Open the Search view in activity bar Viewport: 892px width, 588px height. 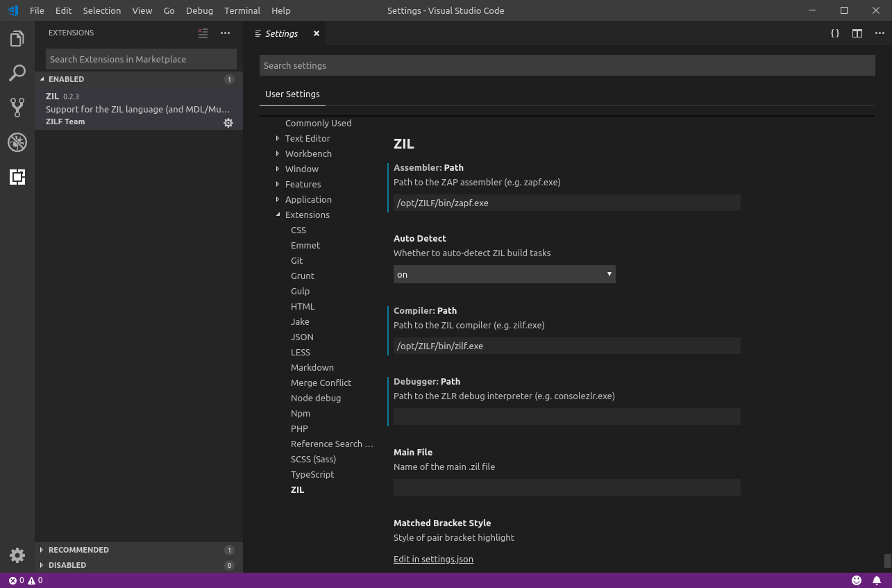pyautogui.click(x=17, y=73)
